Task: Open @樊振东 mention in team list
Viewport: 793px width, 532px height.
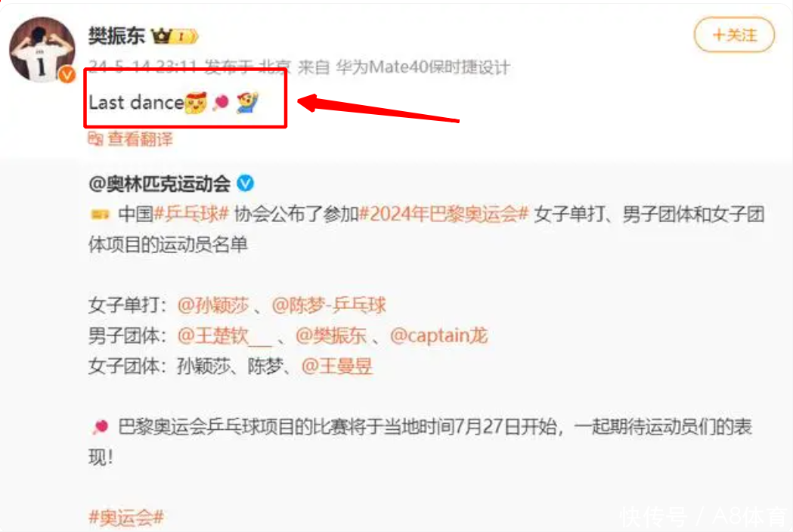Action: 331,336
